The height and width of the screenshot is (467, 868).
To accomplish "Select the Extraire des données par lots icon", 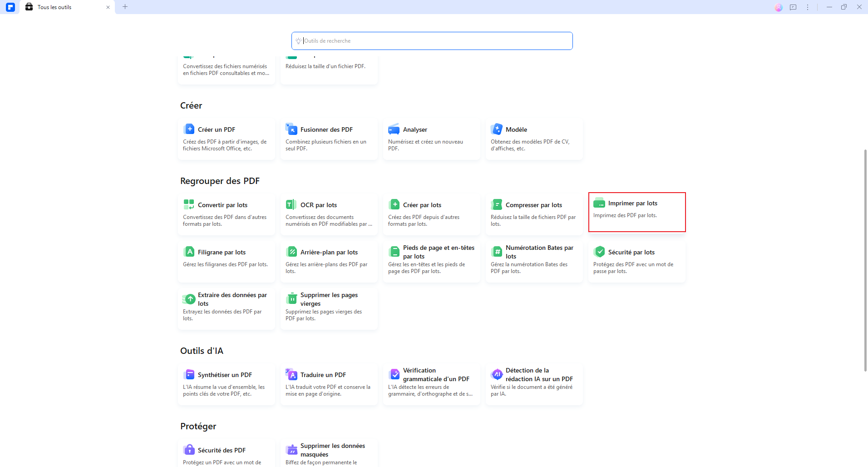I will click(x=189, y=299).
